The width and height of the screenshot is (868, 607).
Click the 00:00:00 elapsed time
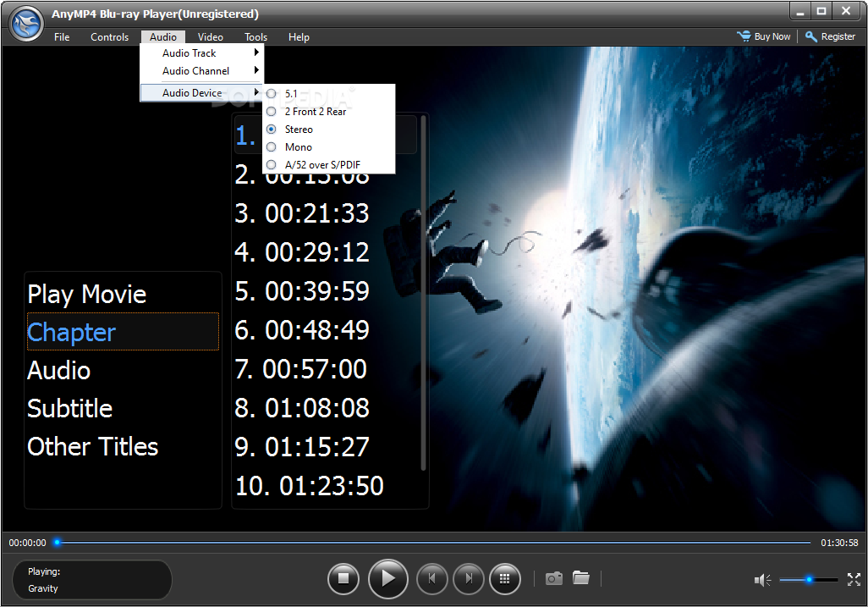point(27,543)
